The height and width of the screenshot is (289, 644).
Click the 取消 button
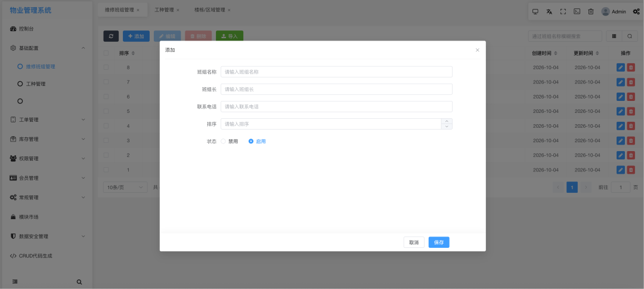click(x=414, y=242)
